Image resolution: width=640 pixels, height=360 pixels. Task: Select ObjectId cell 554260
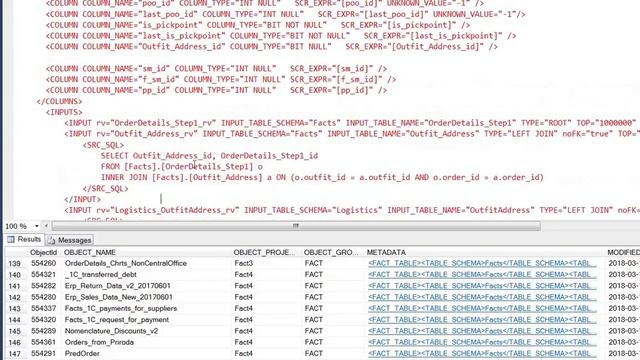[x=43, y=263]
